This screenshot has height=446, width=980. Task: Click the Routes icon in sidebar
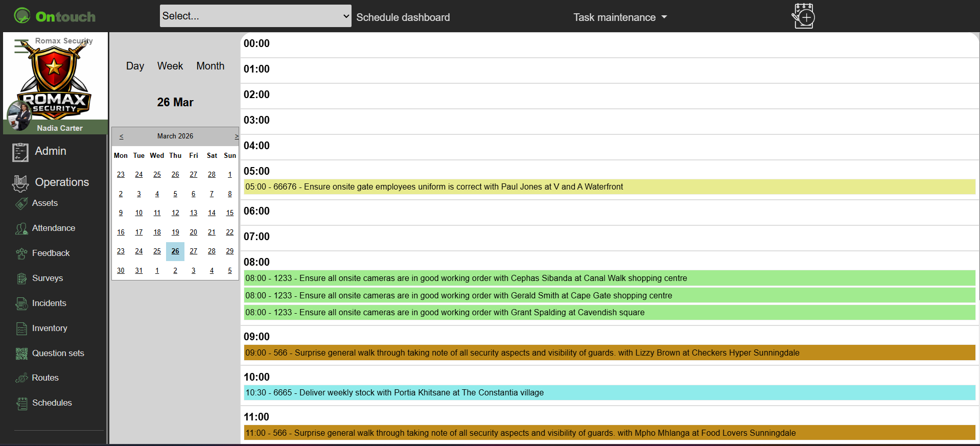point(21,378)
